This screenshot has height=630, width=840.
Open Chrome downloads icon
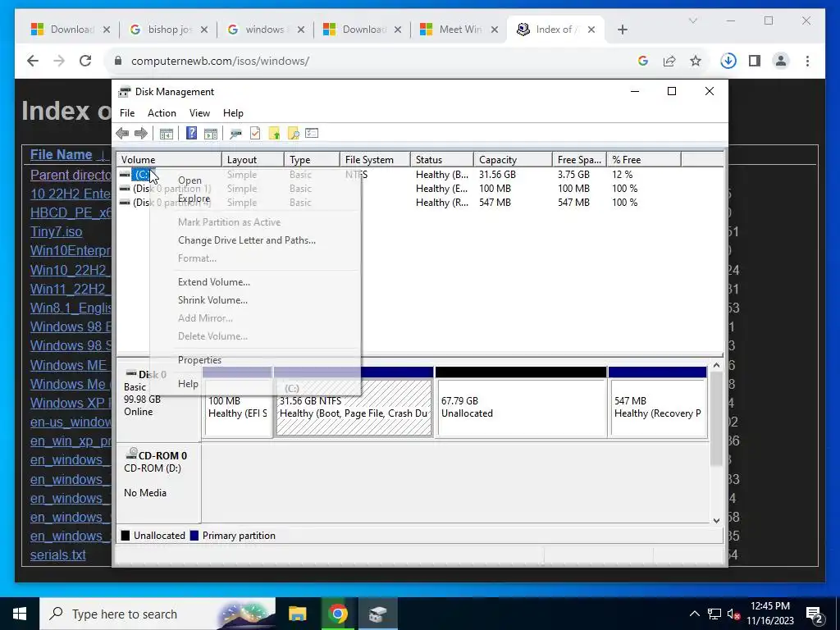tap(728, 61)
